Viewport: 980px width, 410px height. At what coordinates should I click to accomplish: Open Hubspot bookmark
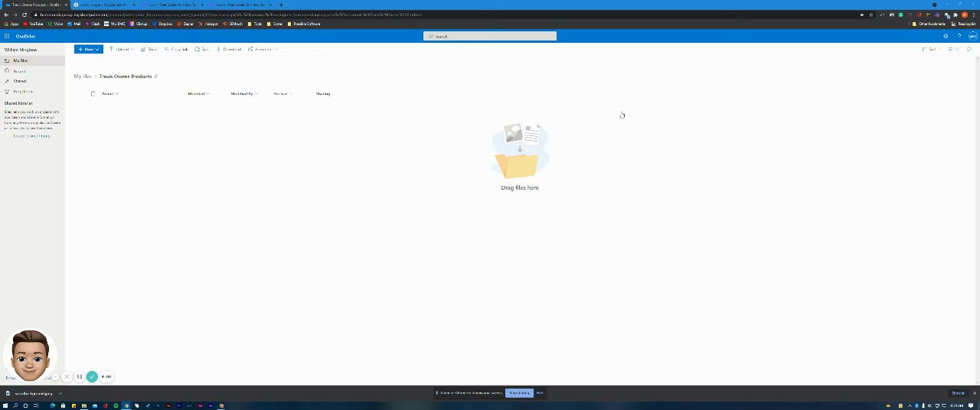point(208,24)
